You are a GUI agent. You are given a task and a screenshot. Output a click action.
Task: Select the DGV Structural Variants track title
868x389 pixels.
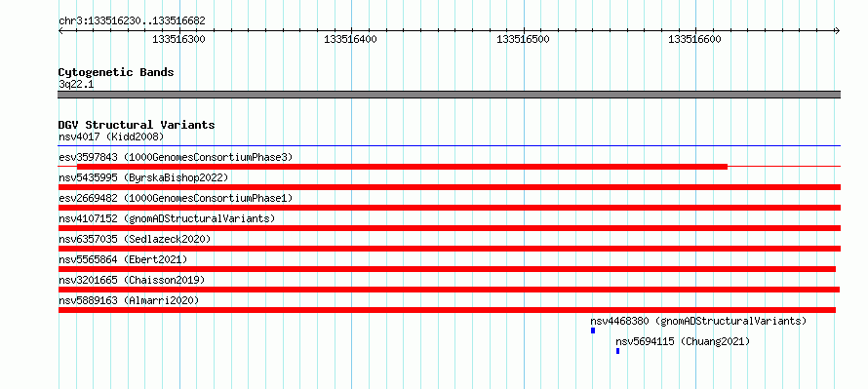tap(137, 125)
